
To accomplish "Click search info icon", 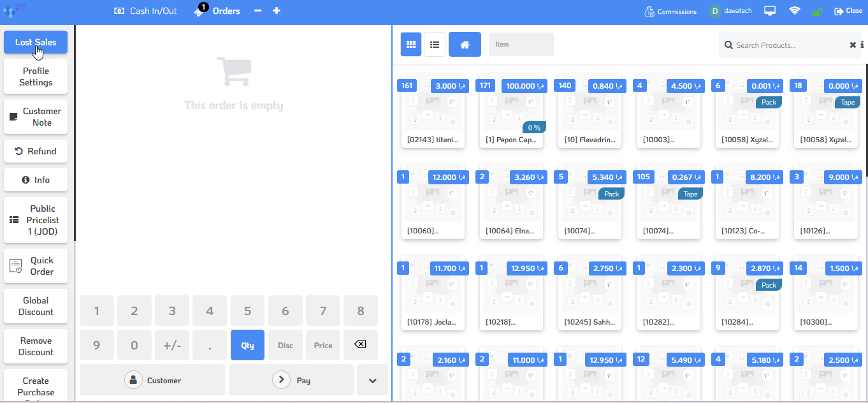I will [x=862, y=45].
